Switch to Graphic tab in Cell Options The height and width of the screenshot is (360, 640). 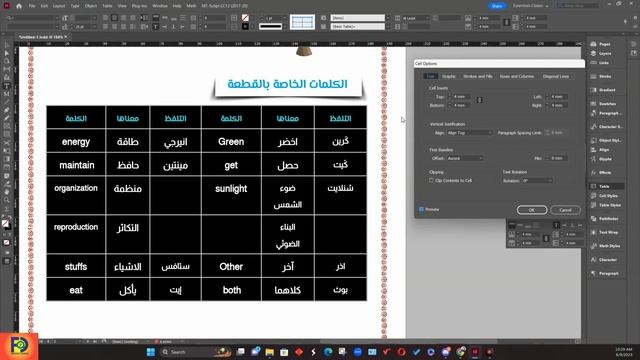click(x=449, y=76)
